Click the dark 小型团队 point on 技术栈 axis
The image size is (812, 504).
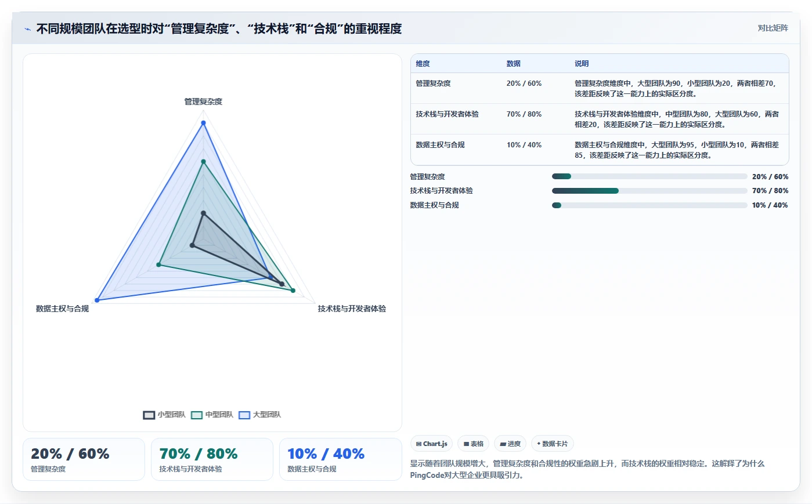[x=282, y=284]
